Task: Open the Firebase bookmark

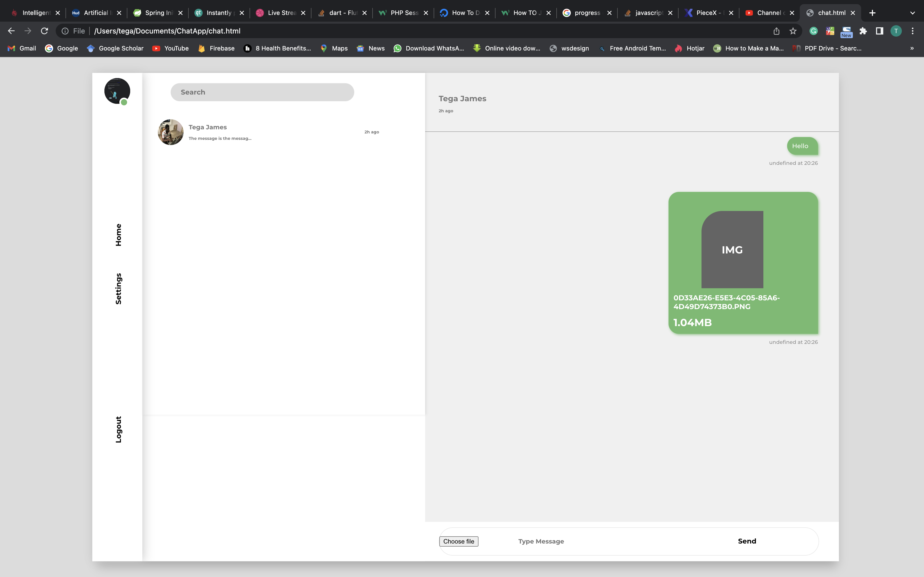Action: tap(216, 48)
